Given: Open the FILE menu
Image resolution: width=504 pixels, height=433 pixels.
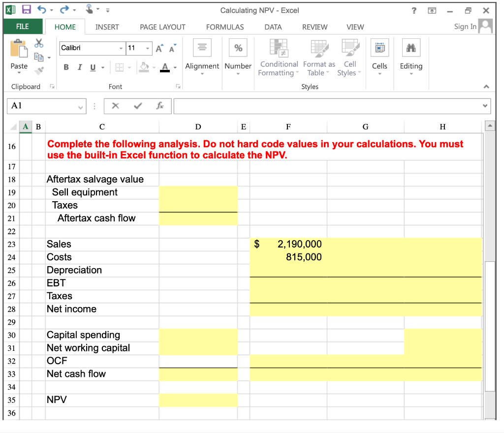Looking at the screenshot, I should pos(23,27).
